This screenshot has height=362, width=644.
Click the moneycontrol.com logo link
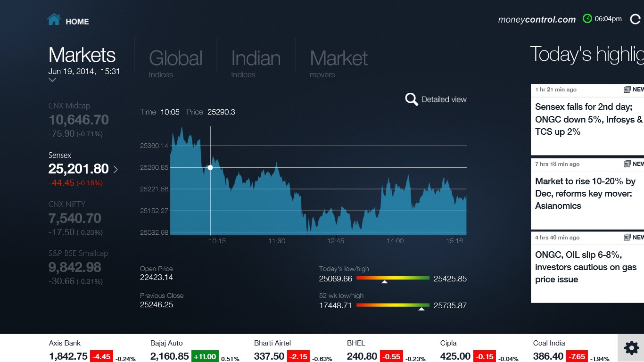click(537, 20)
